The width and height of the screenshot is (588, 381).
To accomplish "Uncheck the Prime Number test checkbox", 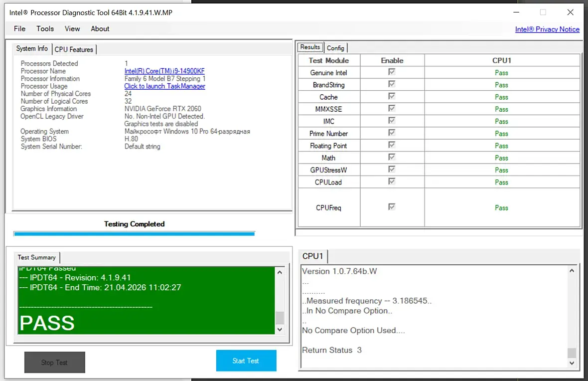I will pyautogui.click(x=392, y=133).
